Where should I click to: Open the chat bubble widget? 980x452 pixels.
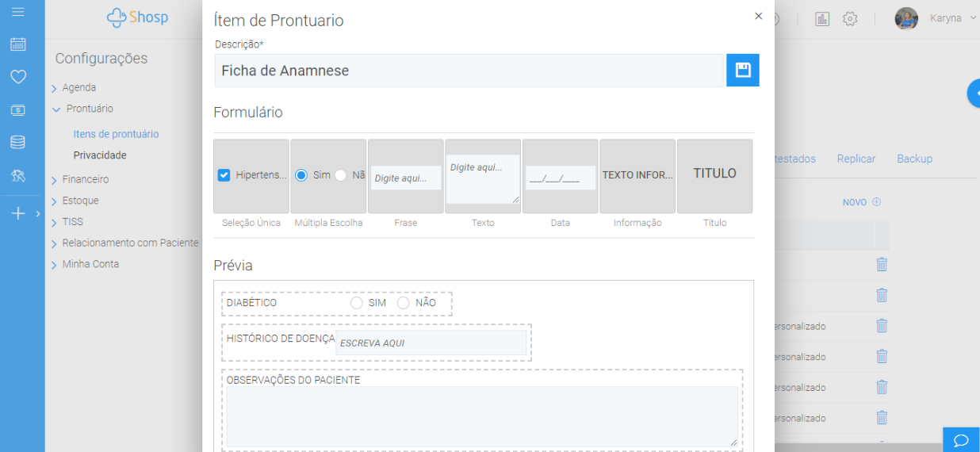[x=961, y=439]
